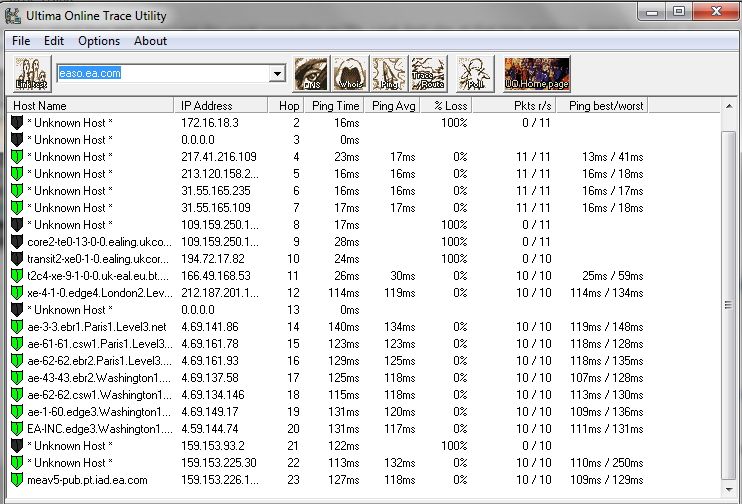Click the DNS lookup icon
742x504 pixels.
[311, 73]
